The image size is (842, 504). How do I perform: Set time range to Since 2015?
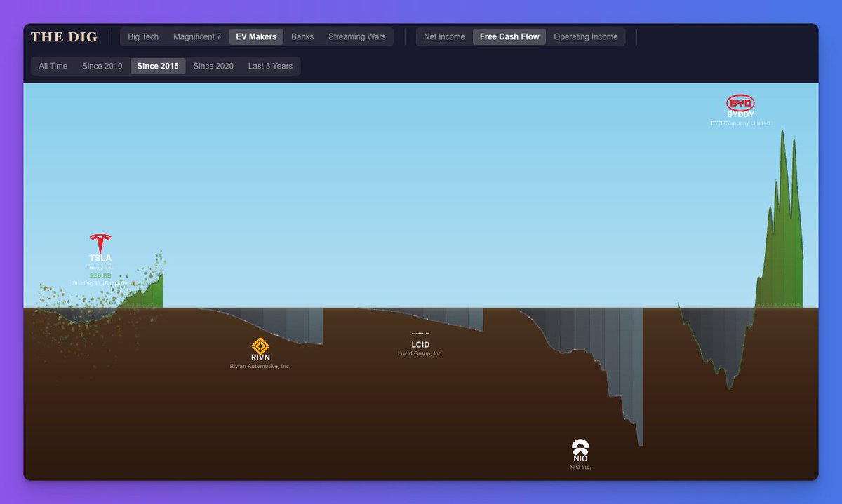tap(158, 66)
